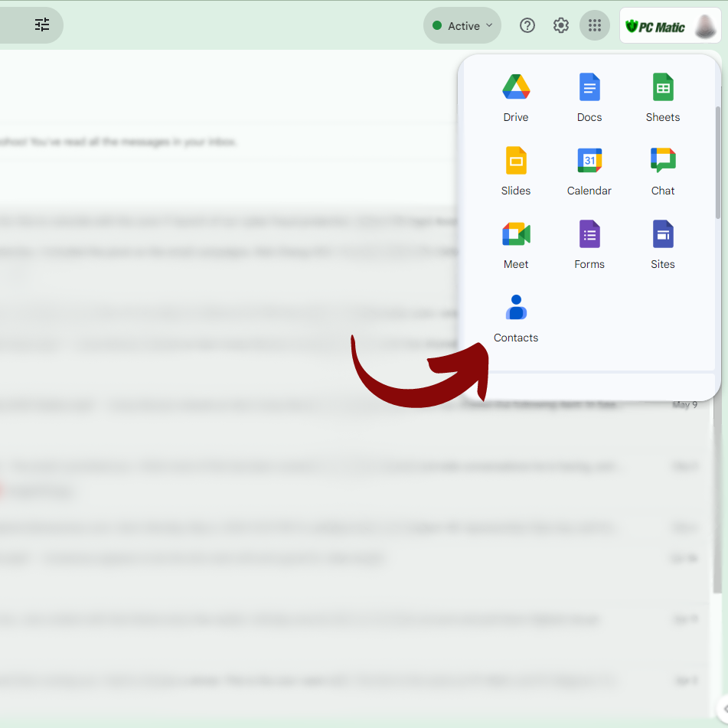Image resolution: width=728 pixels, height=728 pixels.
Task: Click the apps panel scrollbar
Action: (717, 161)
